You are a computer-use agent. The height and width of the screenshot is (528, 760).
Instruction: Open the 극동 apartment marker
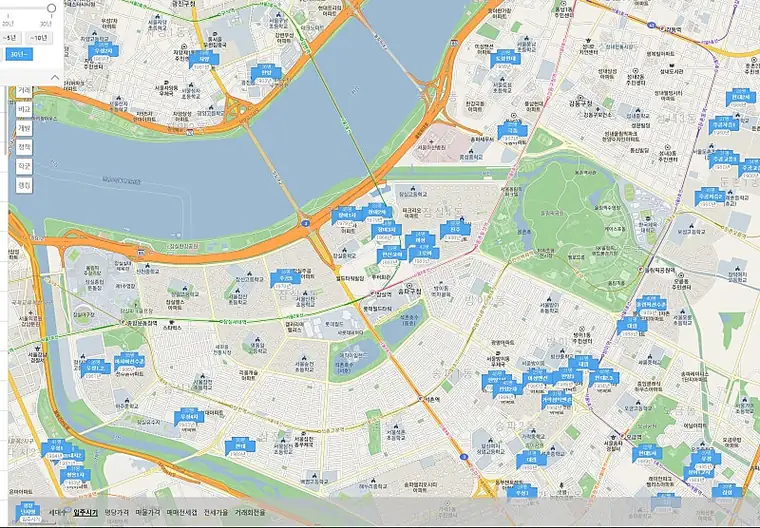512,130
